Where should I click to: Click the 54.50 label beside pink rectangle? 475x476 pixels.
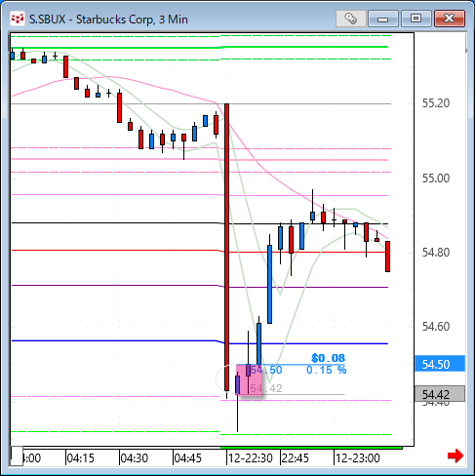266,370
